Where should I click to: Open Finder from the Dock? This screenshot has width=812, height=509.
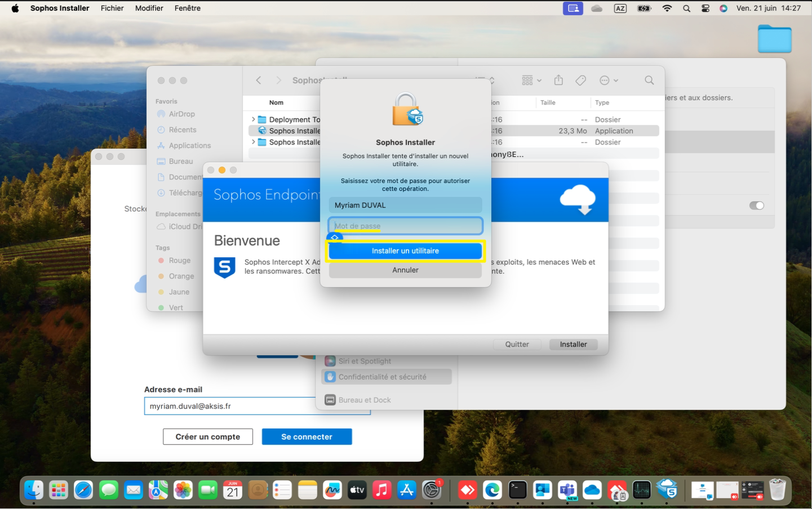34,490
